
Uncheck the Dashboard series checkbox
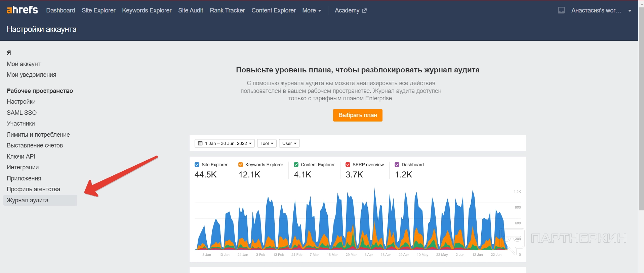(x=397, y=165)
